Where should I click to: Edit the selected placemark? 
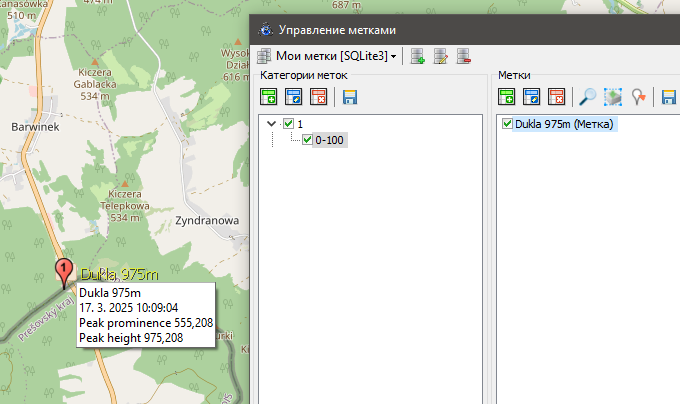[532, 97]
